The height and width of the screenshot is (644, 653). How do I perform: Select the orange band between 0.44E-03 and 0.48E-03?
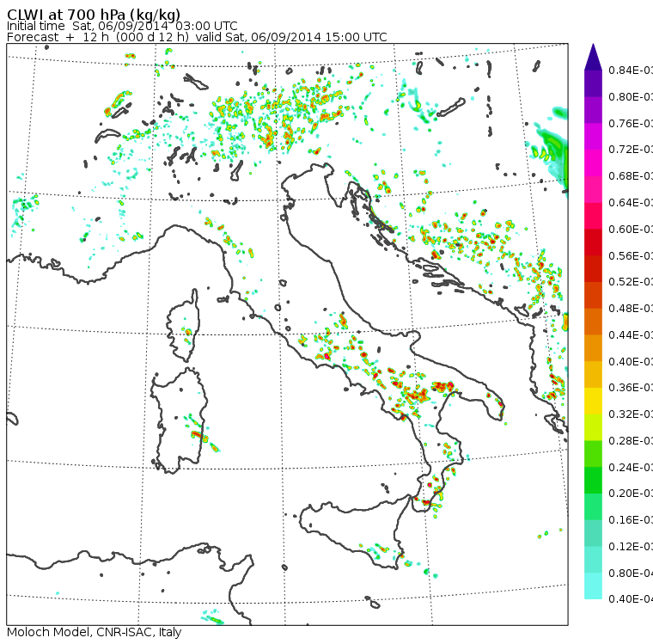593,322
